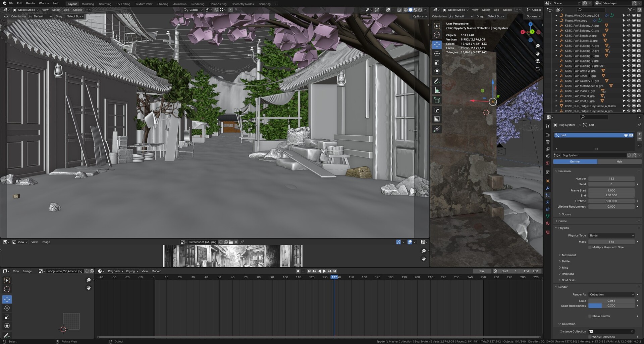Enable the Show Emitter checkbox
This screenshot has height=344, width=644.
[x=590, y=316]
